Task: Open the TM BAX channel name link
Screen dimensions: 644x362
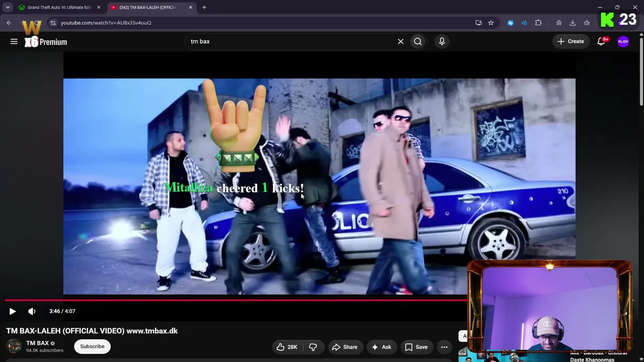Action: pos(37,343)
